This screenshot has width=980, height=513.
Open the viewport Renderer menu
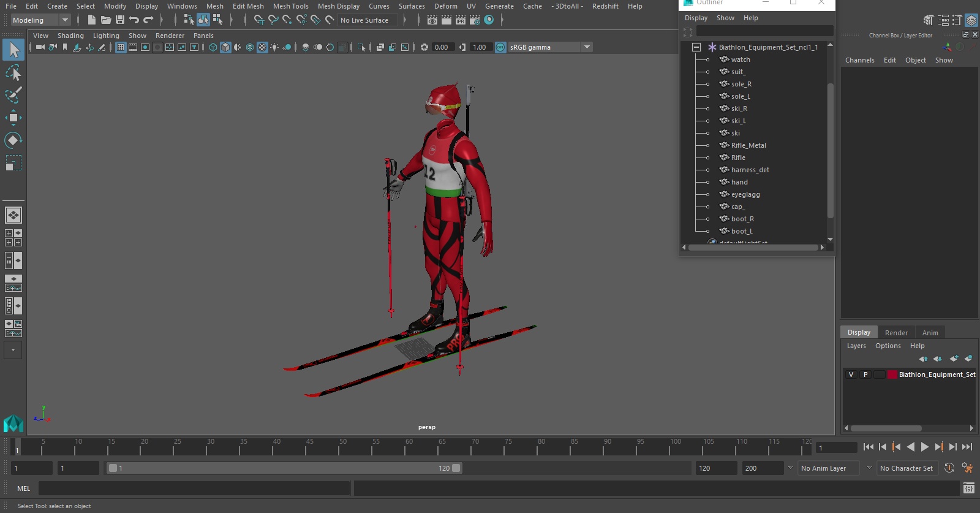click(x=170, y=36)
